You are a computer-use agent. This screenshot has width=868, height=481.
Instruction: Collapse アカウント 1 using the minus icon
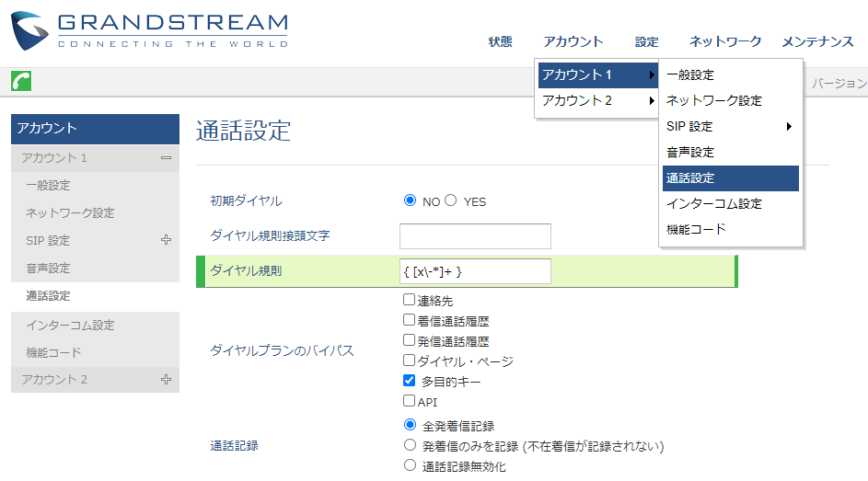coord(166,158)
